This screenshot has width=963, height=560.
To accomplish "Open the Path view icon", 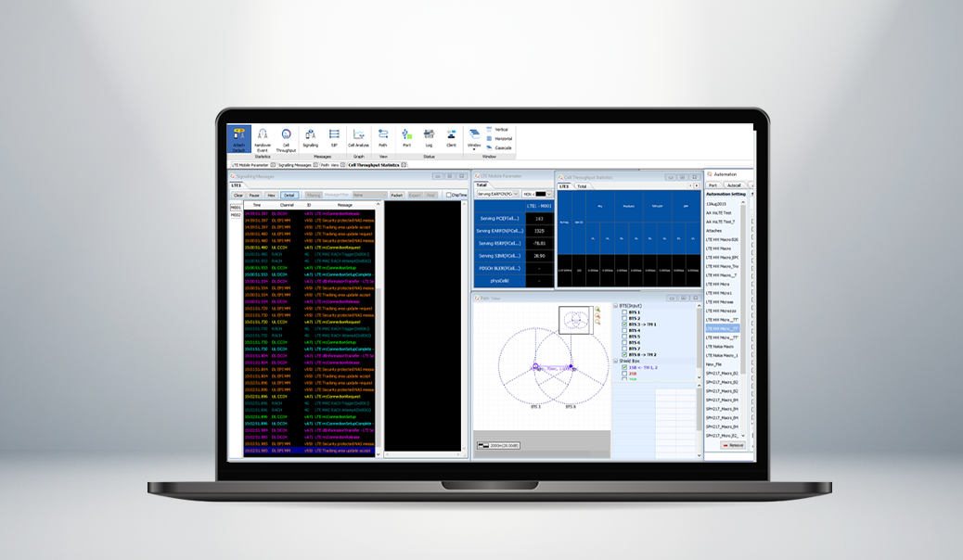I will [x=382, y=137].
